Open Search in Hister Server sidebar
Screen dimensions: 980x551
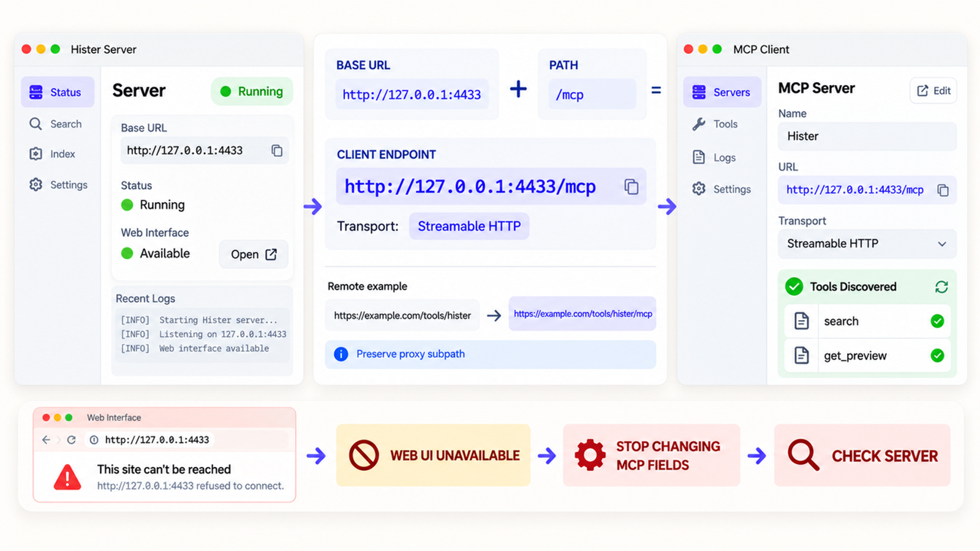[x=58, y=124]
